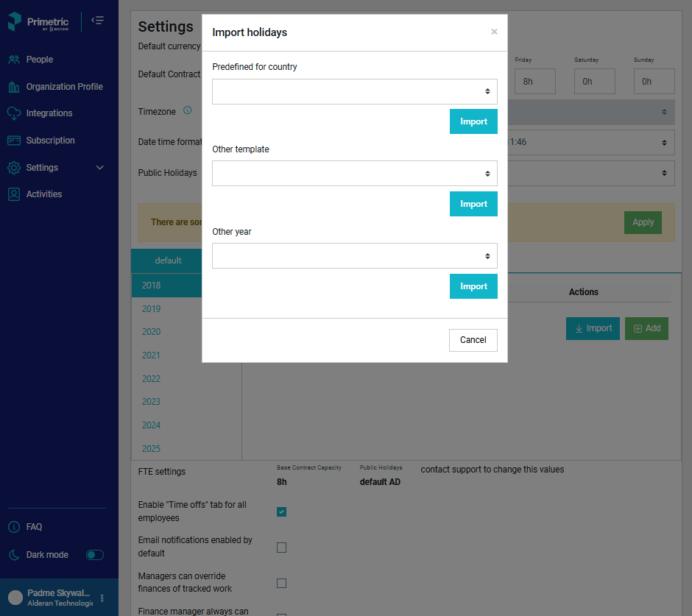This screenshot has height=616, width=692.
Task: Open the Other year dropdown
Action: (x=354, y=256)
